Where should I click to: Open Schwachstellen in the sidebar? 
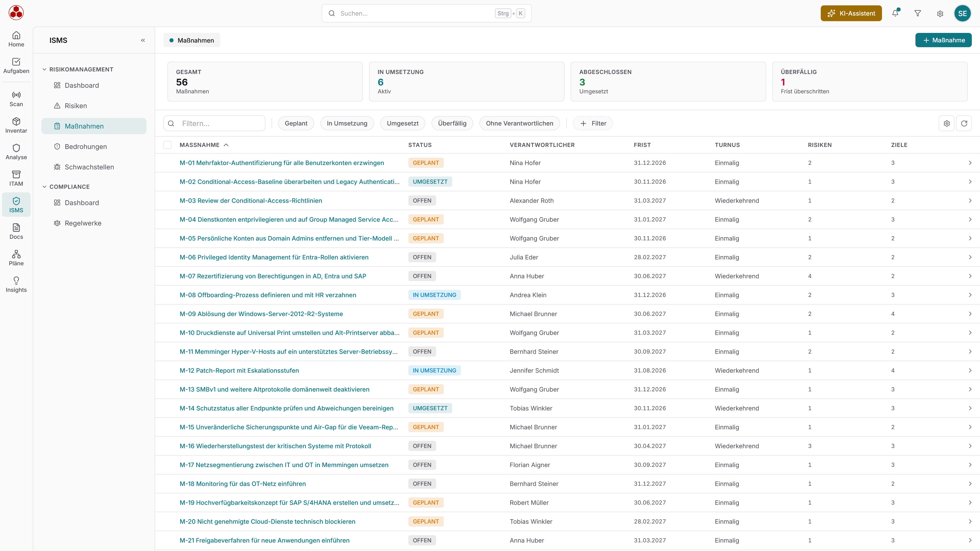pos(94,167)
